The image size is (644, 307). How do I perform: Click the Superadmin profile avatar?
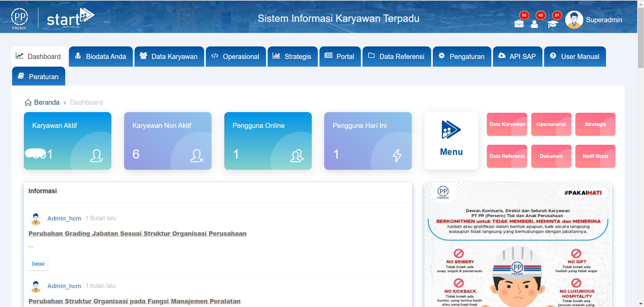click(x=574, y=20)
